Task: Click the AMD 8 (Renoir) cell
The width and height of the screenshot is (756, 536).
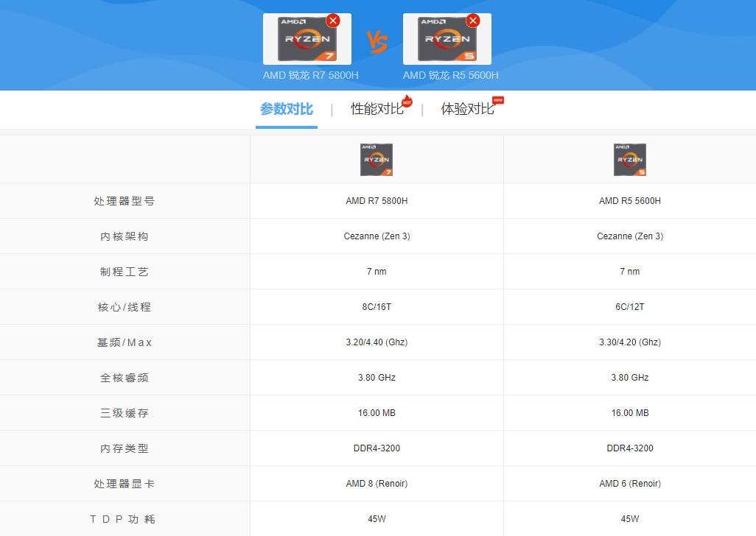Action: pyautogui.click(x=377, y=484)
